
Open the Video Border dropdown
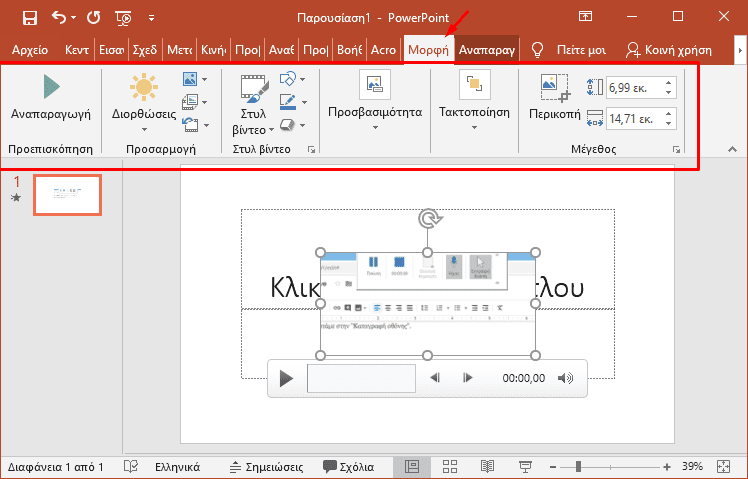292,102
